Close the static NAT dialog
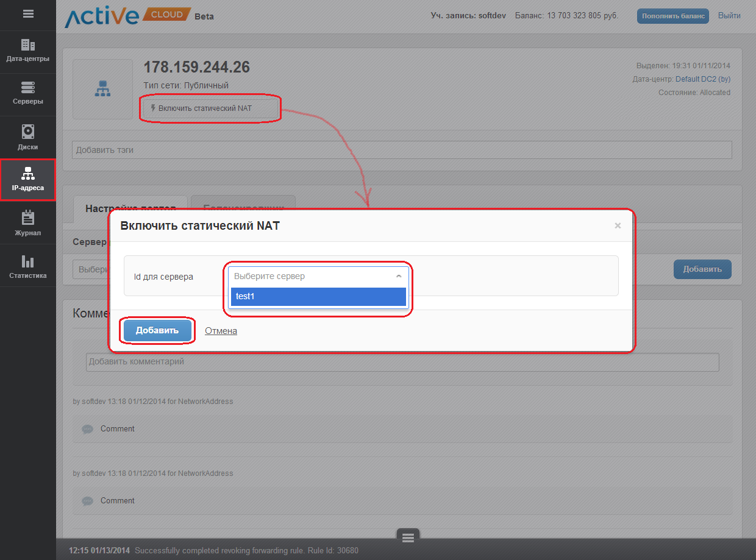Viewport: 756px width, 560px height. [x=618, y=226]
